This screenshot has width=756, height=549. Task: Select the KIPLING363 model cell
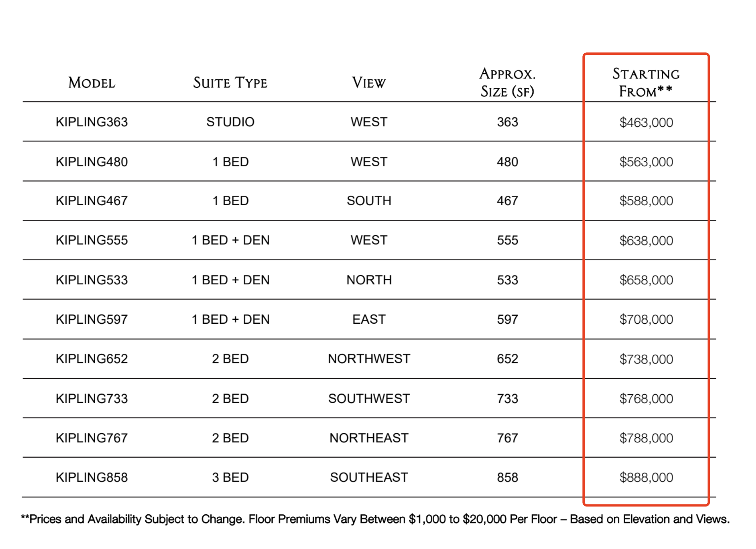[92, 122]
